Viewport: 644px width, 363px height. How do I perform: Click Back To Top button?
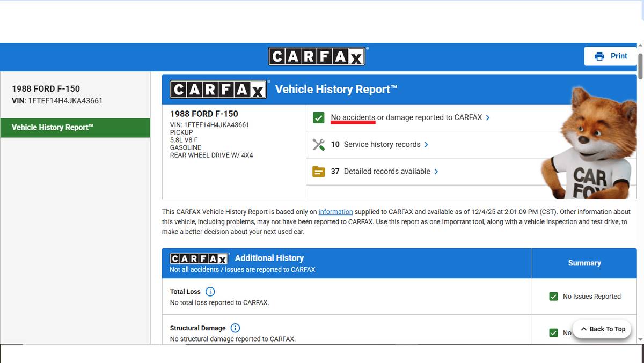point(602,329)
